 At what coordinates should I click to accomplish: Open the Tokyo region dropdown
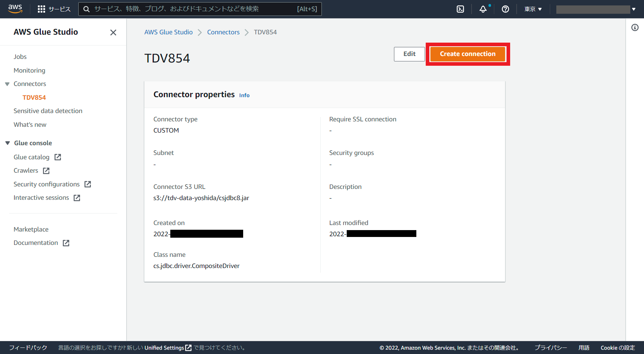tap(533, 9)
